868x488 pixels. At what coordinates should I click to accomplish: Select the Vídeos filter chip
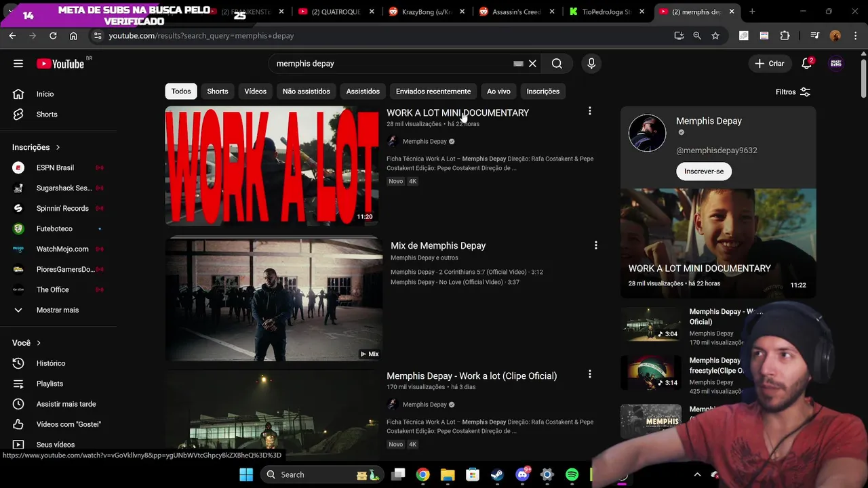256,91
